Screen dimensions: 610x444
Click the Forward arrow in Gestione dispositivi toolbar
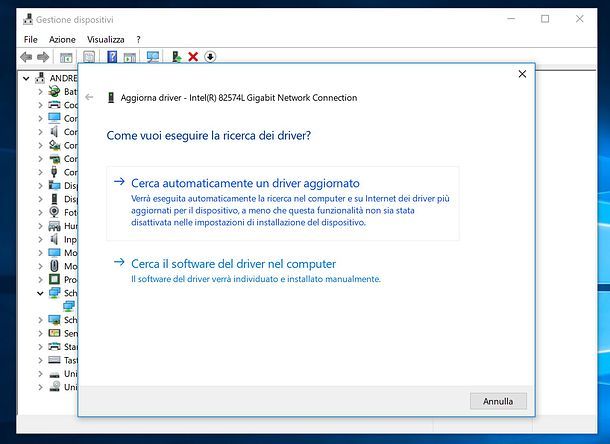tap(43, 57)
